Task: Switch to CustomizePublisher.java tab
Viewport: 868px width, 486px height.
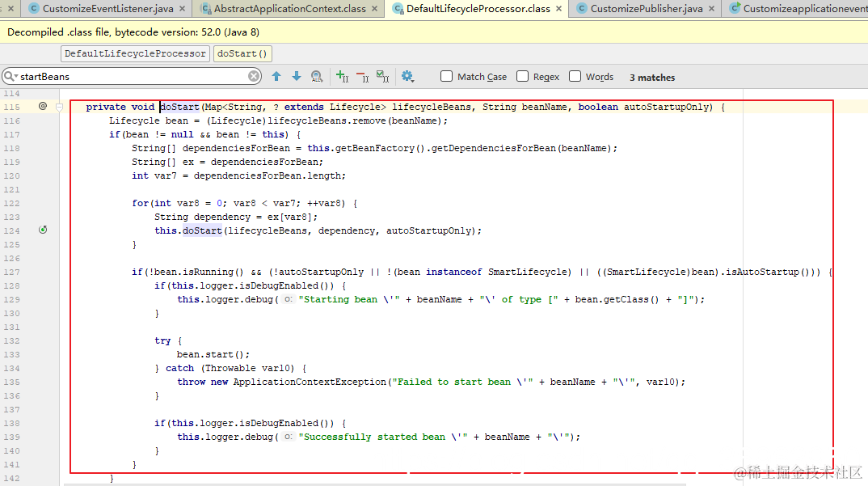Action: (x=646, y=9)
